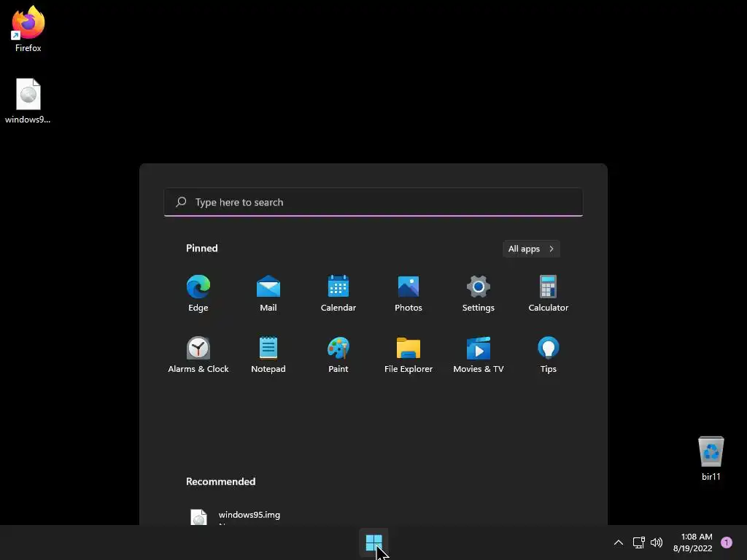
Task: Select the Firefox desktop shortcut
Action: coord(28,28)
